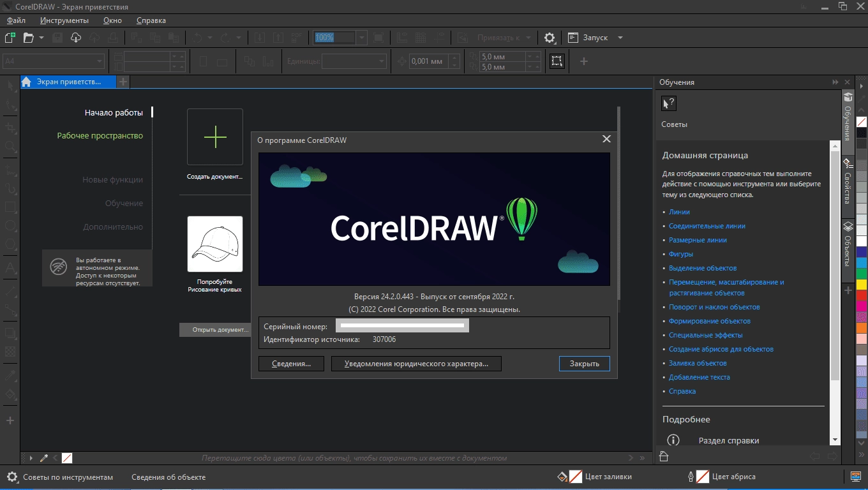Click the Советы pointer help icon
Image resolution: width=868 pixels, height=490 pixels.
click(x=669, y=104)
